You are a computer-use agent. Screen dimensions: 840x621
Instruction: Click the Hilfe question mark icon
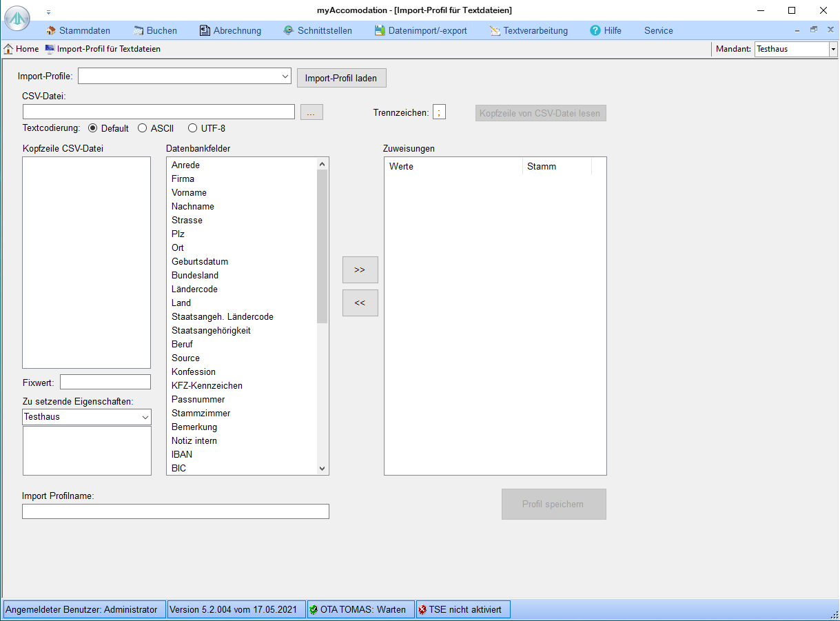tap(595, 30)
